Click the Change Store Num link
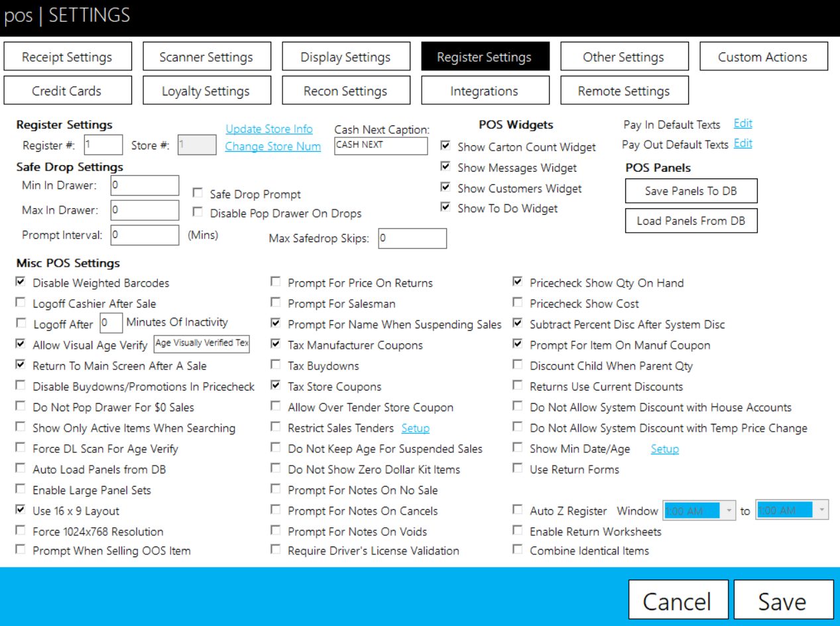 coord(273,147)
